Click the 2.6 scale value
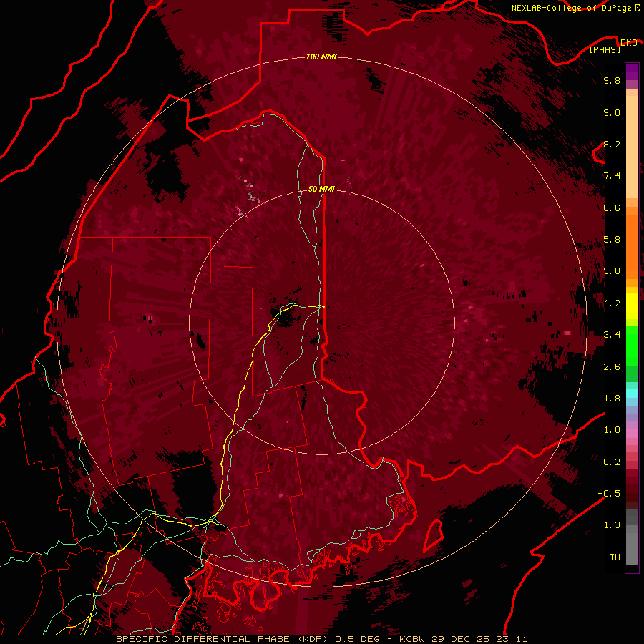The image size is (644, 644). point(612,367)
